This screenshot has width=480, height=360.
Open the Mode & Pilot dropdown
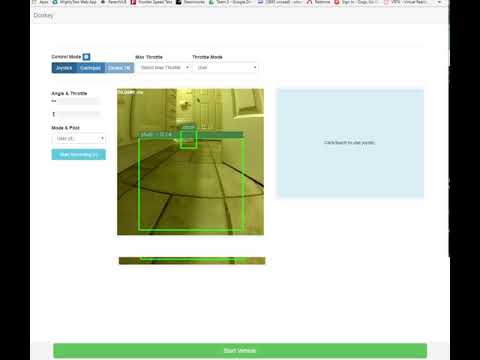tap(79, 138)
